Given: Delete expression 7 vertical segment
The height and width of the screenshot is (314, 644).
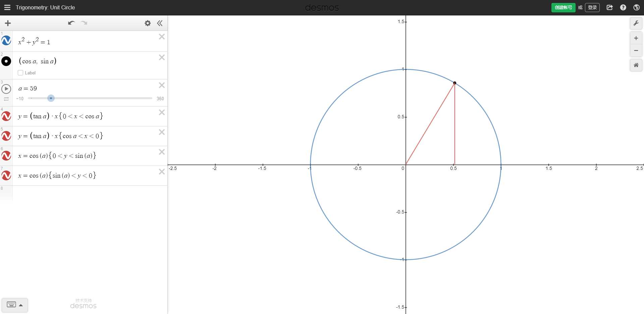Looking at the screenshot, I should pyautogui.click(x=162, y=172).
